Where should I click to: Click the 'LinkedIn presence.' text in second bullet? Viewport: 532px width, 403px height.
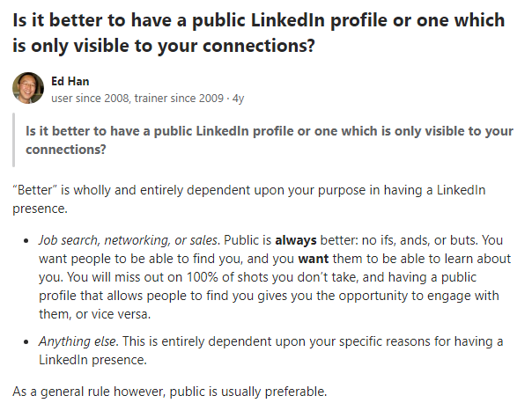click(x=92, y=360)
